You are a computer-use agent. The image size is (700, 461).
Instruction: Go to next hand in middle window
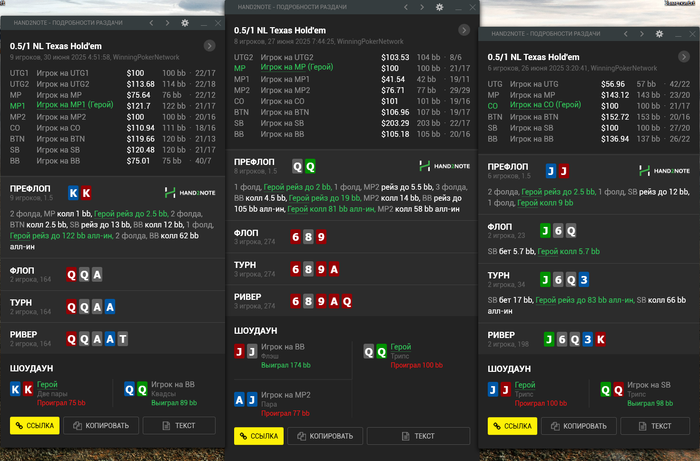pyautogui.click(x=422, y=7)
